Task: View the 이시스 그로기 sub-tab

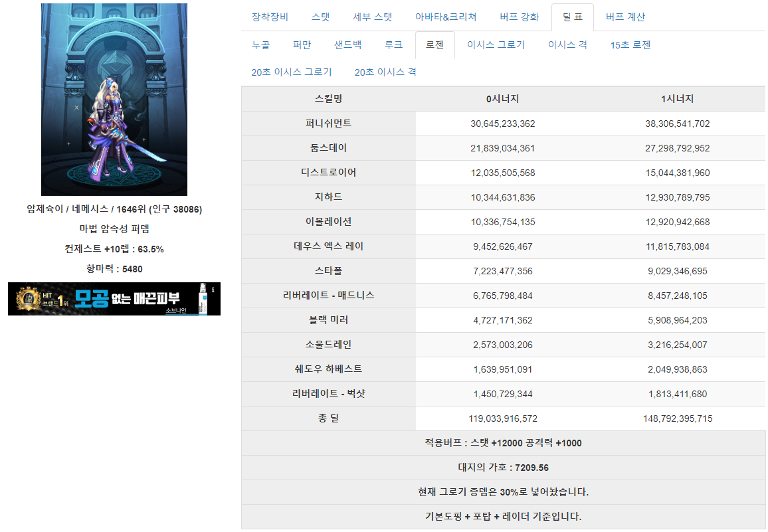Action: tap(496, 45)
